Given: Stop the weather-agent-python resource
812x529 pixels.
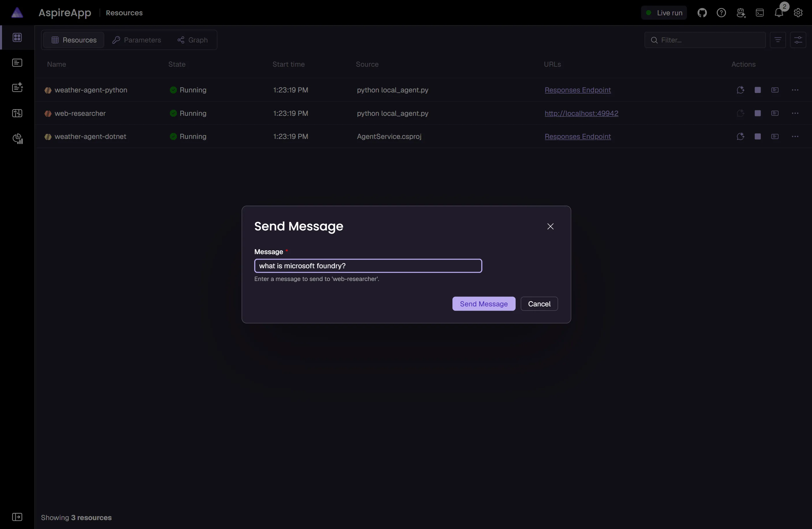Looking at the screenshot, I should 757,90.
